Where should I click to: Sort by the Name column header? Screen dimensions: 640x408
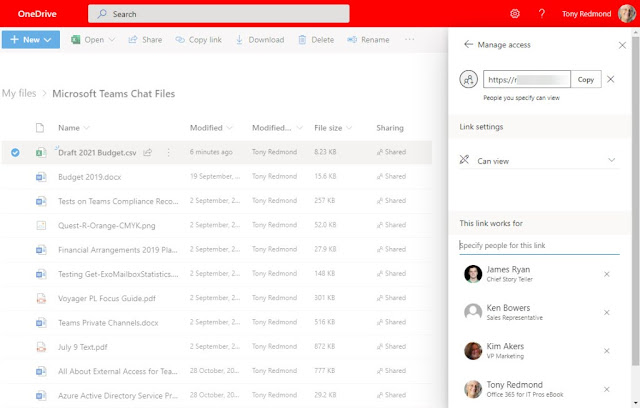[x=73, y=128]
